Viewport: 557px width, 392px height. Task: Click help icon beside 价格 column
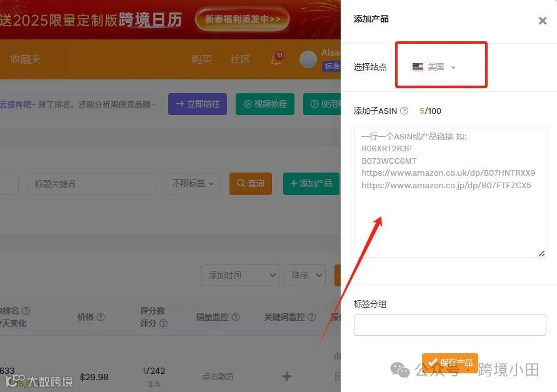pos(101,317)
